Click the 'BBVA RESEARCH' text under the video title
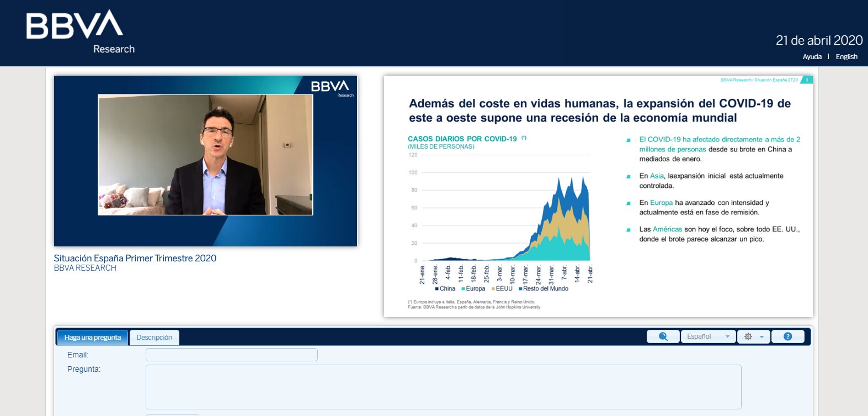This screenshot has height=416, width=868. [x=85, y=268]
